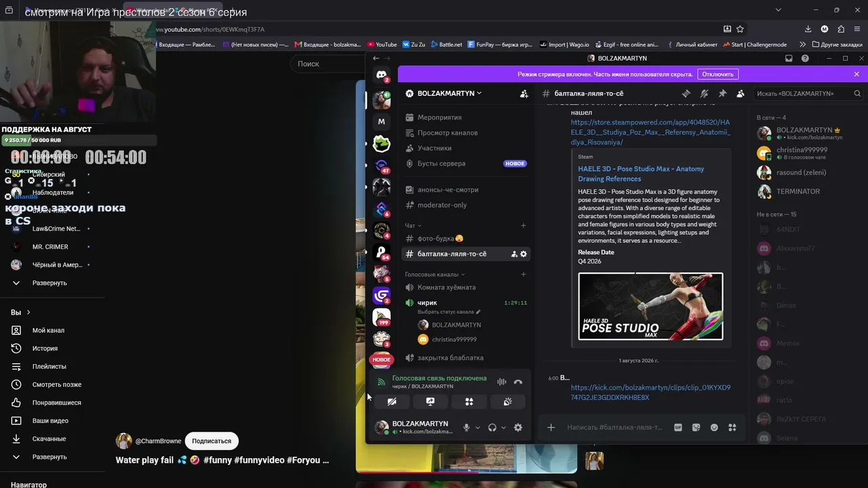Toggle notification mute for this channel
868x488 pixels.
tap(704, 94)
